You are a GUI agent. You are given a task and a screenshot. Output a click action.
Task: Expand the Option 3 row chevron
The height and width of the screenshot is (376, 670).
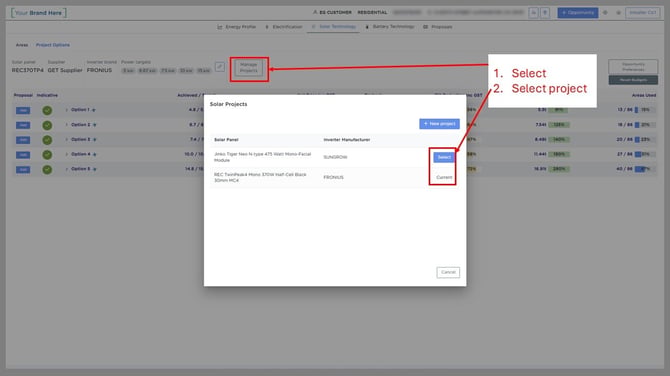pos(67,139)
